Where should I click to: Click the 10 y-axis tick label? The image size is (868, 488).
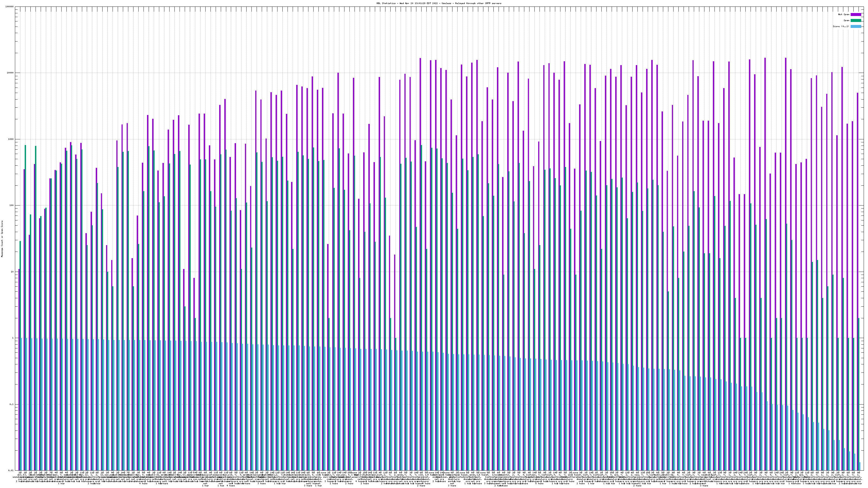coord(12,272)
